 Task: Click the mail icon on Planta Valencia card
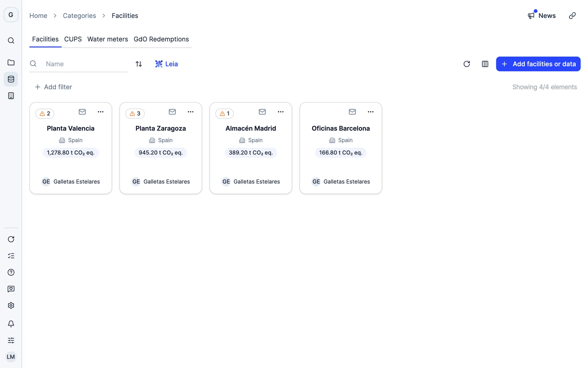click(x=82, y=112)
